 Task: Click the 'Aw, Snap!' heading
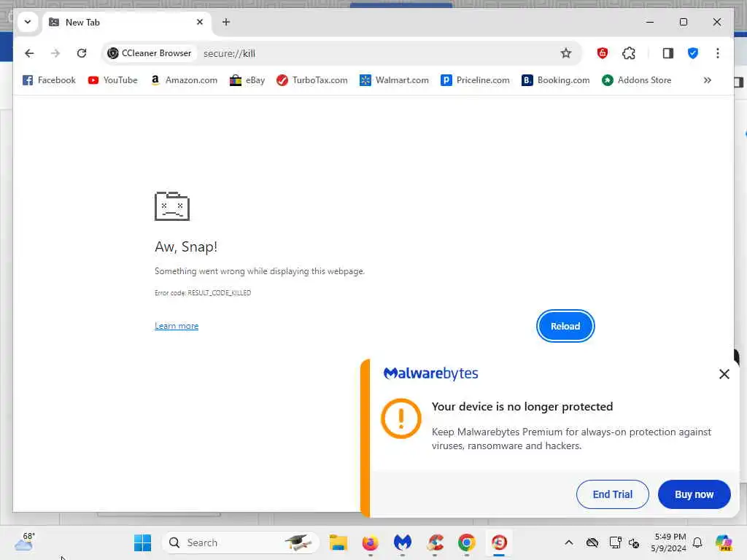[x=186, y=246]
